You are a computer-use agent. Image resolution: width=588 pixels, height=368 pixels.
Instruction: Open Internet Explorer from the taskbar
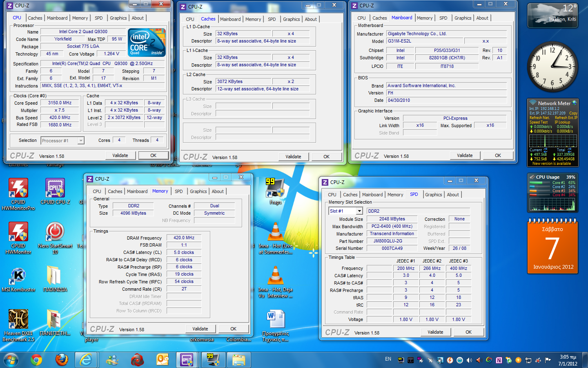(86, 360)
